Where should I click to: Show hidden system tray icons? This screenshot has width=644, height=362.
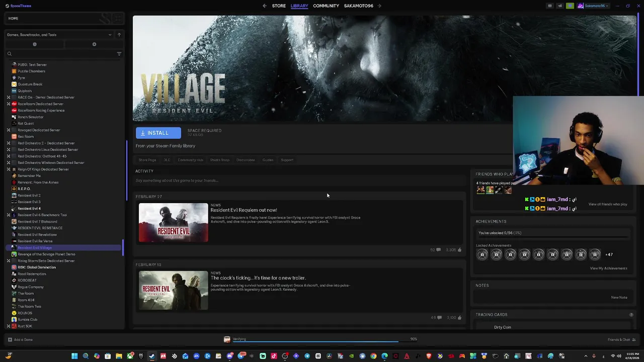[585, 356]
